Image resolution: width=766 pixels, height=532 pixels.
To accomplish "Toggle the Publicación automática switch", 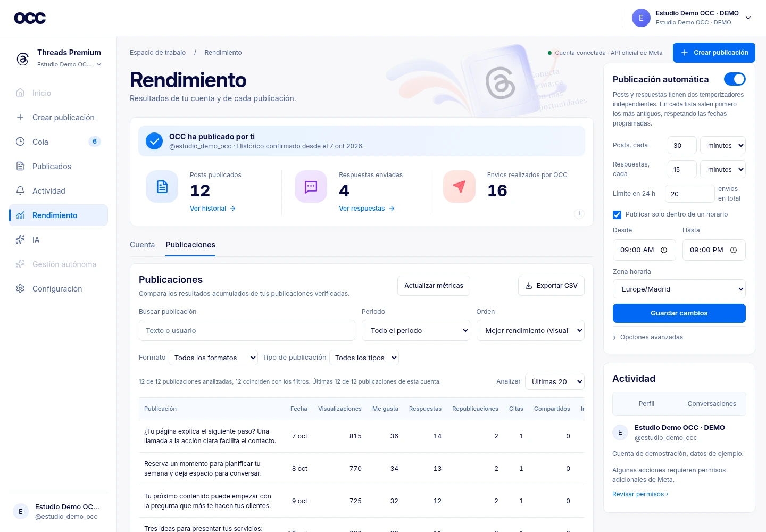I will click(x=735, y=79).
